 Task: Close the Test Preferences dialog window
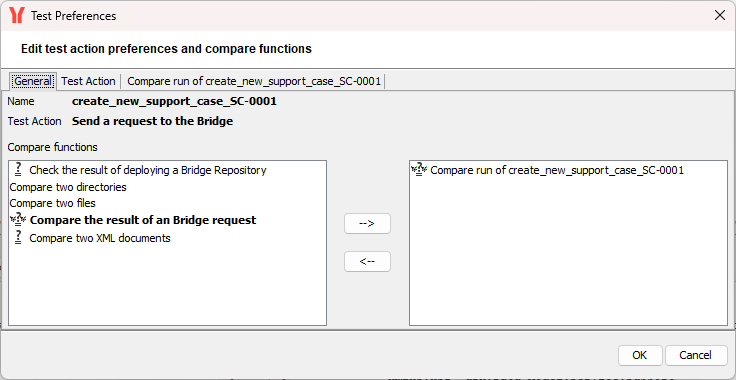click(720, 15)
